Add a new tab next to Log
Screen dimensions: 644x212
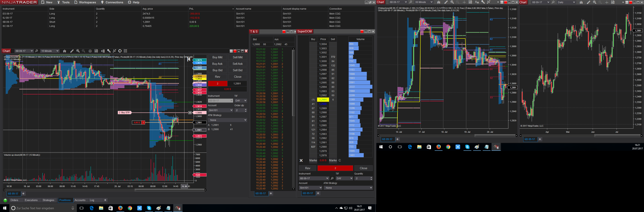point(105,200)
